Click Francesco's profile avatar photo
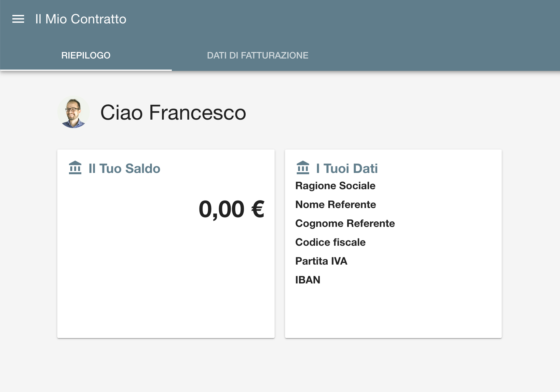 74,112
